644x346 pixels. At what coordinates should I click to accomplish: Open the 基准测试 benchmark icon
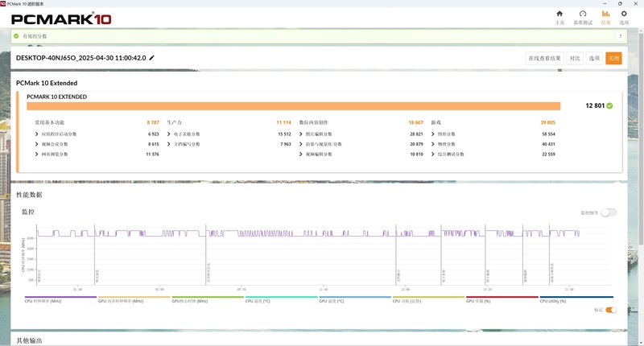pyautogui.click(x=582, y=16)
